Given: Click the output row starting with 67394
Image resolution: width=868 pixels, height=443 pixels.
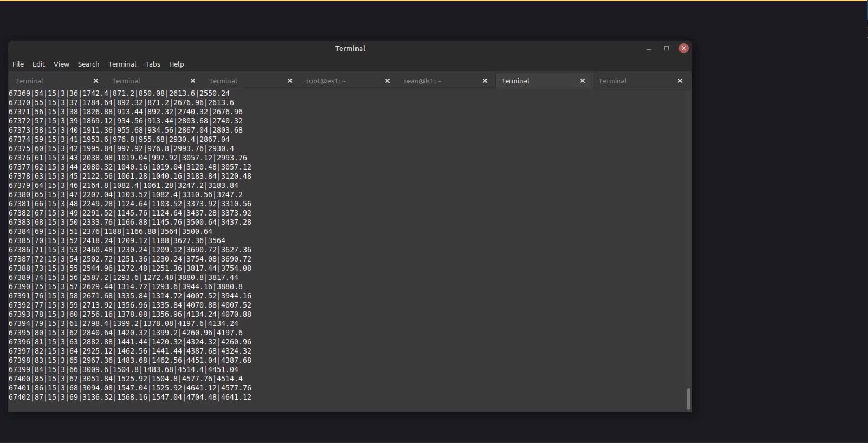Looking at the screenshot, I should coord(124,323).
